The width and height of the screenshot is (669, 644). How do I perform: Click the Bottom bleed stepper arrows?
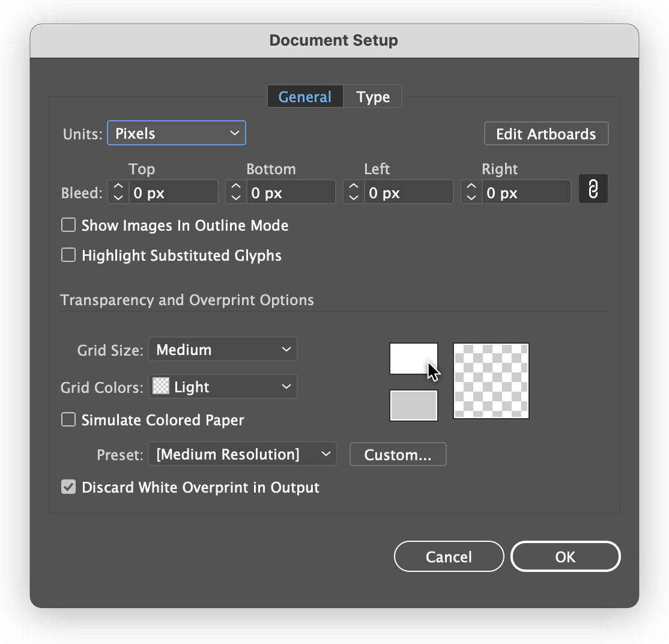point(236,192)
